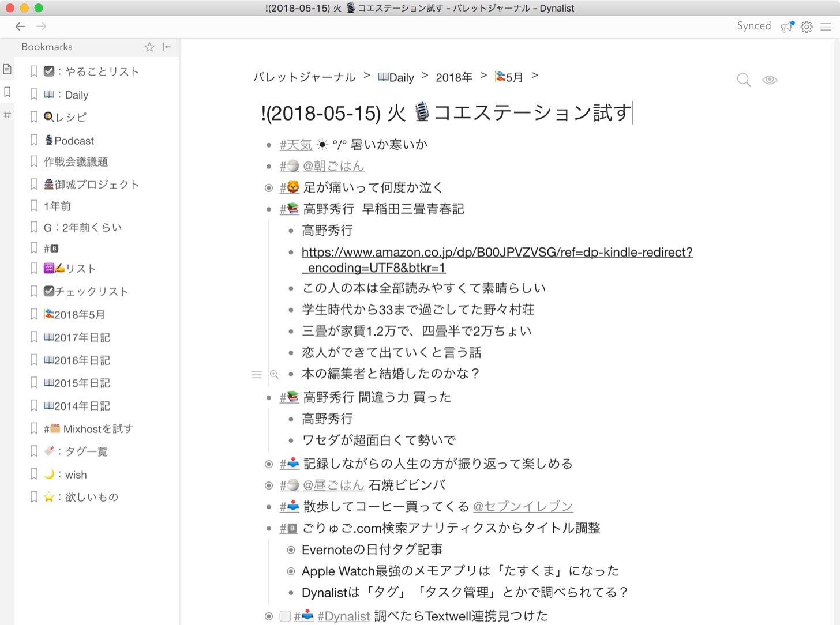
Task: Expand the 足が痛いって何度か泣く bullet
Action: (269, 188)
